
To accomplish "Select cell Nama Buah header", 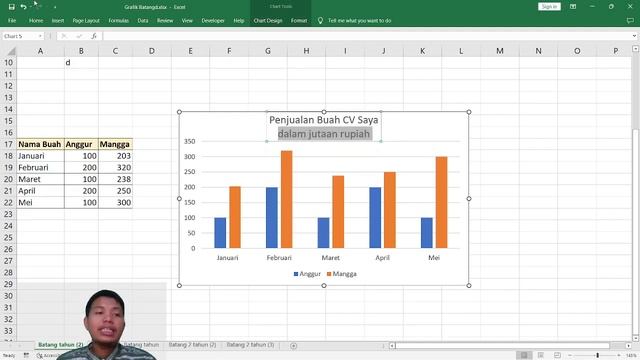I will [40, 144].
